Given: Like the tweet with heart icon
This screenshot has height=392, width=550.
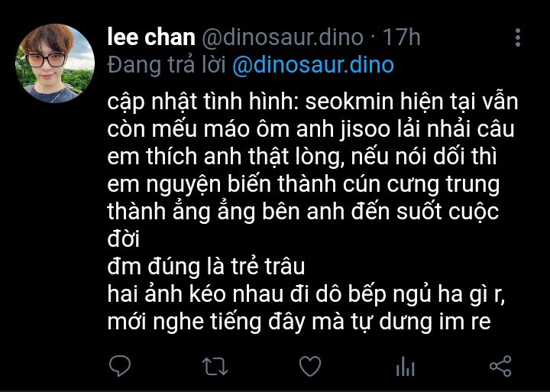Looking at the screenshot, I should click(310, 366).
